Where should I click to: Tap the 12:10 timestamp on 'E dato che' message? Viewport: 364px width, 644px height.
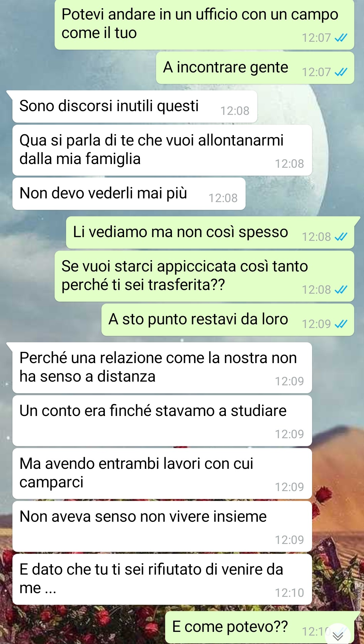point(290,593)
